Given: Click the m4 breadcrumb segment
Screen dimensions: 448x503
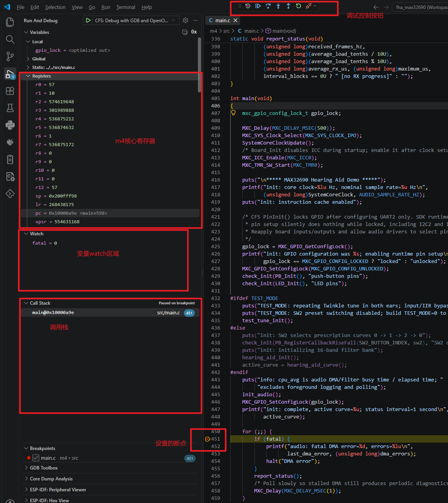Looking at the screenshot, I should tap(213, 31).
